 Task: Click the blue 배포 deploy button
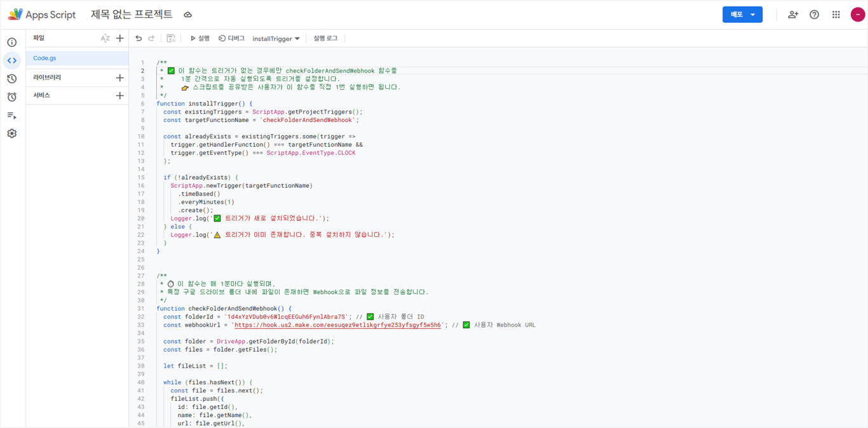[742, 15]
